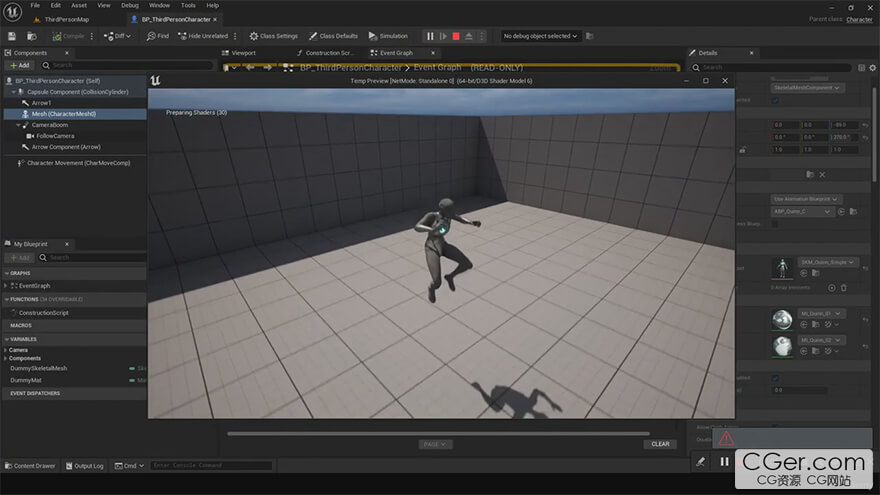880x495 pixels.
Task: Open Use Animation Blueprint mode dropdown
Action: coord(806,199)
